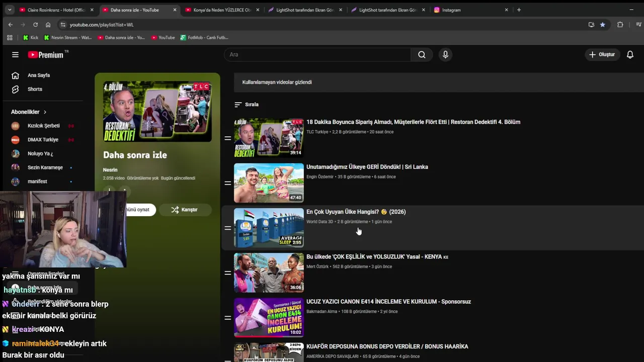Reload the page
644x362 pixels.
35,25
